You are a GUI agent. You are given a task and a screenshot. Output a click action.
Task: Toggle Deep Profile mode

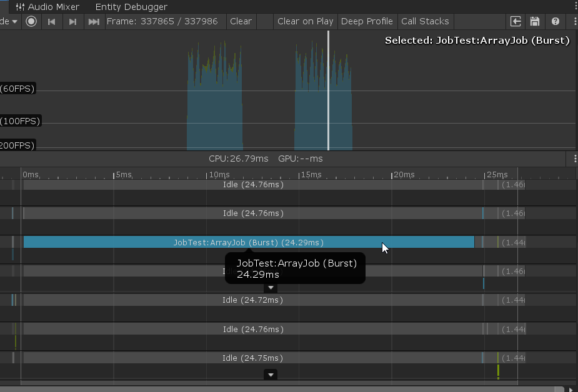[x=367, y=21]
